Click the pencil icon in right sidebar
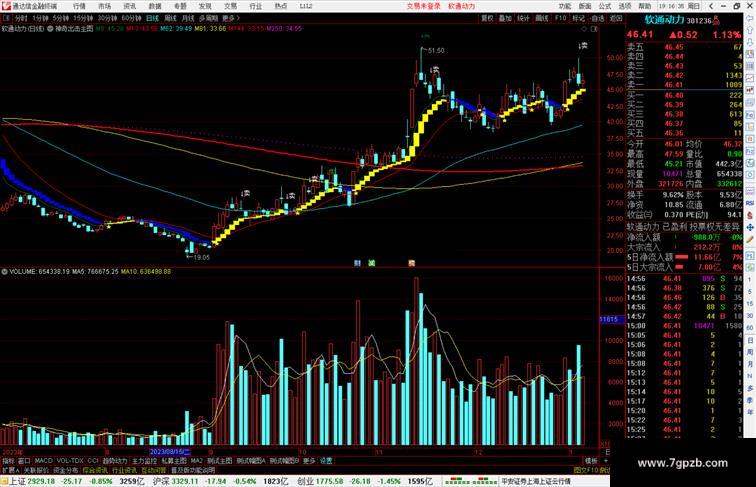Image resolution: width=756 pixels, height=487 pixels. (750, 239)
